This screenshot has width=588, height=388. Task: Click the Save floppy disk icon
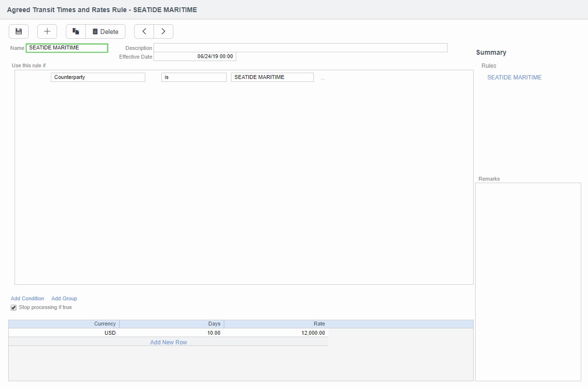[x=18, y=31]
